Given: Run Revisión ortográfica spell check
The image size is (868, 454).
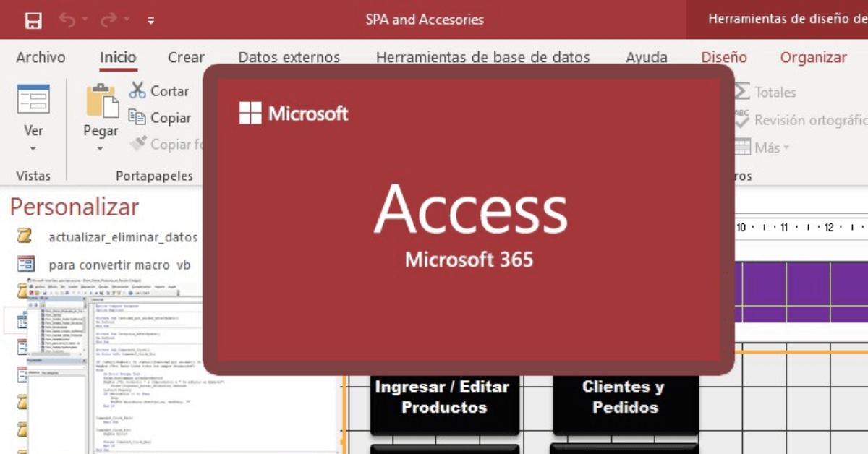Looking at the screenshot, I should click(801, 120).
